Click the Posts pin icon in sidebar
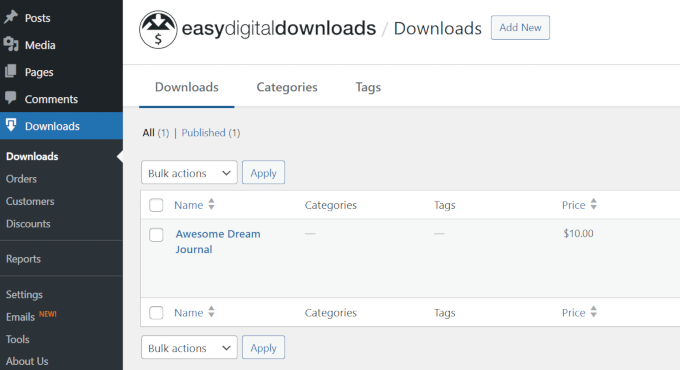Image resolution: width=680 pixels, height=370 pixels. tap(11, 17)
